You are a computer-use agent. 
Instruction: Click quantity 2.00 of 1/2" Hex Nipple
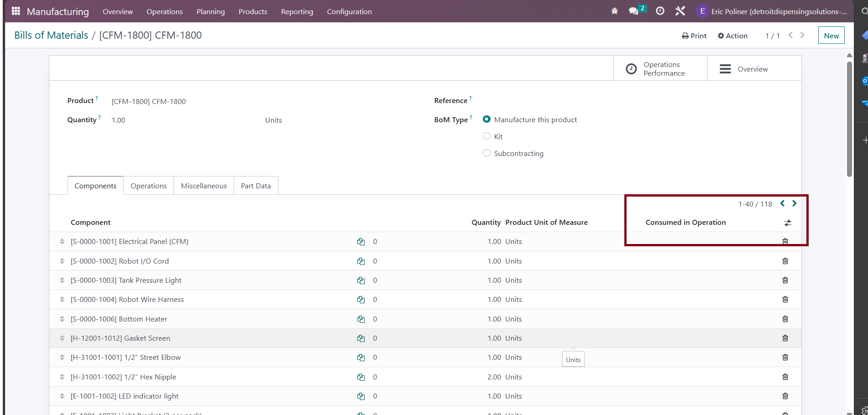[494, 377]
